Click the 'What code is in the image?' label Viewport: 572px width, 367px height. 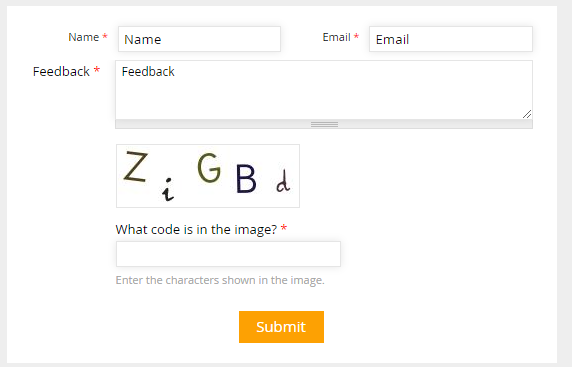(x=196, y=229)
